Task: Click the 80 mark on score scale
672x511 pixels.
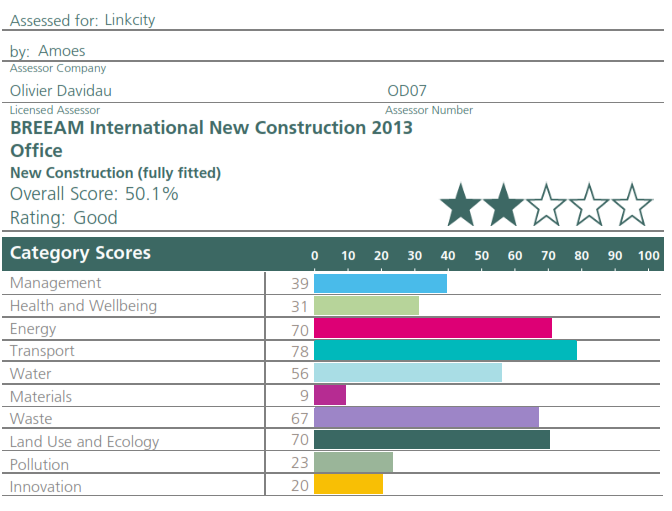Action: (x=582, y=256)
